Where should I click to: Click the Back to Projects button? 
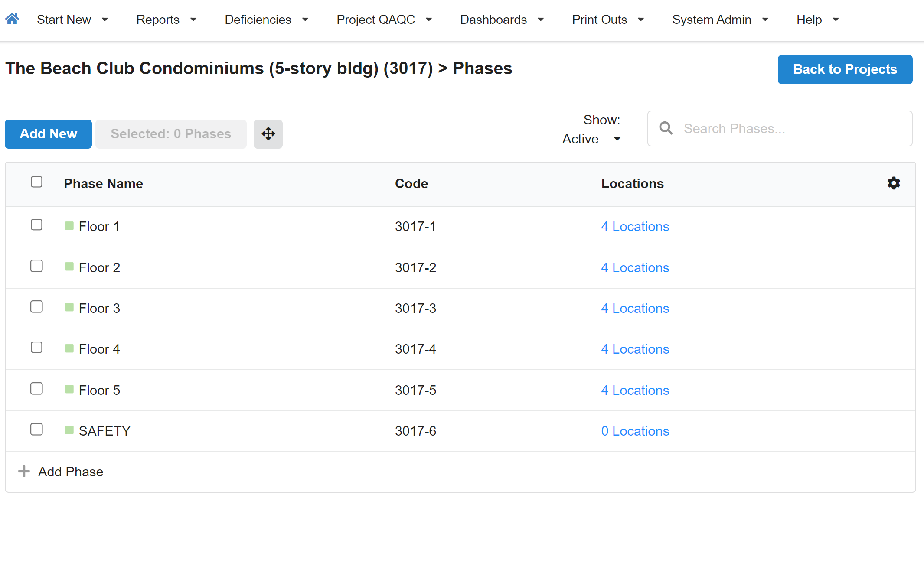[845, 69]
